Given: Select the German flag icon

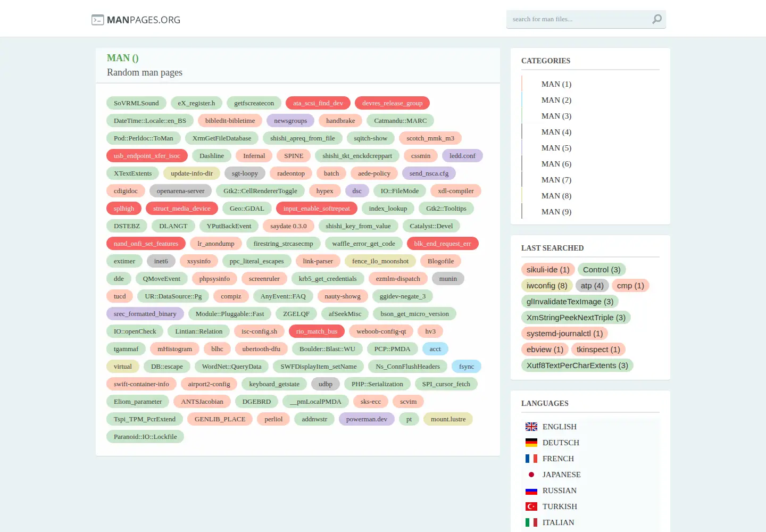Looking at the screenshot, I should pyautogui.click(x=531, y=443).
